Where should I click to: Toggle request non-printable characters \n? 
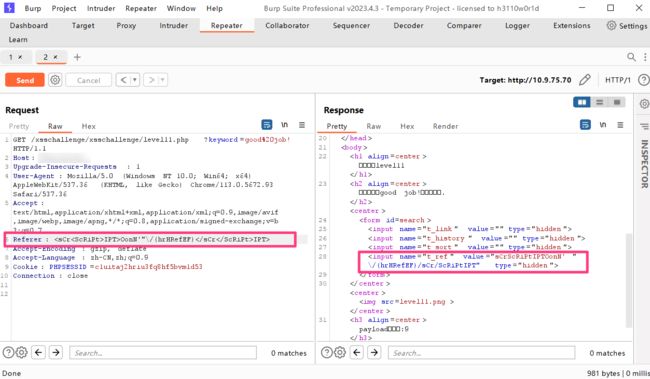coord(284,124)
